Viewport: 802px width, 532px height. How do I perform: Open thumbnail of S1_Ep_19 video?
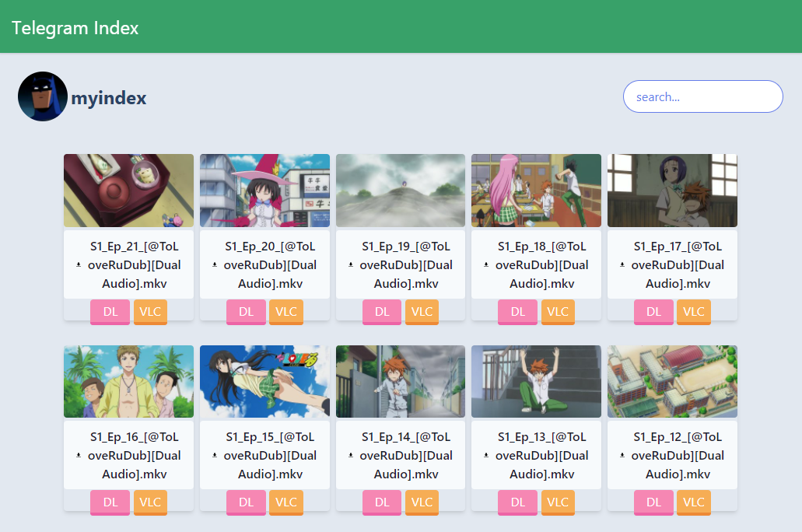tap(401, 191)
